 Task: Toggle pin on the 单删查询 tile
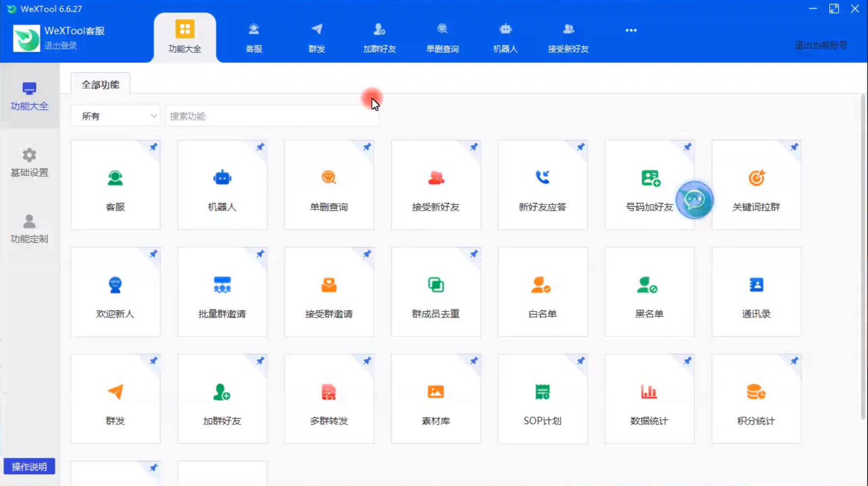point(367,147)
